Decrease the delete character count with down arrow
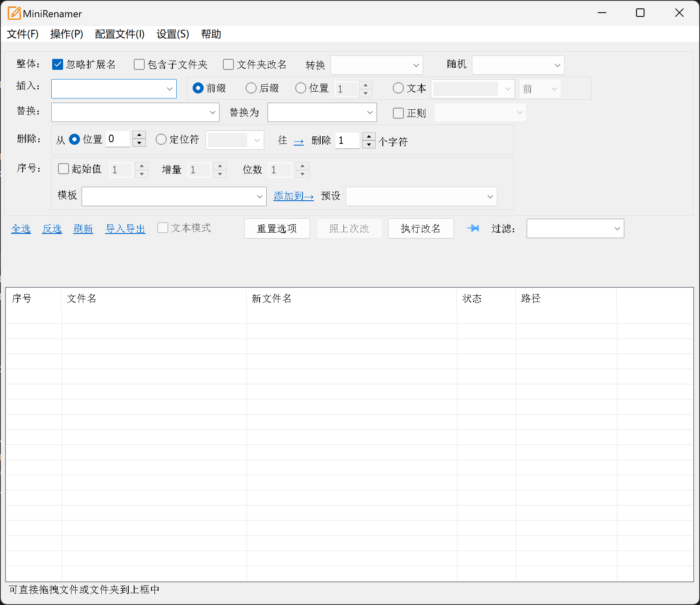The width and height of the screenshot is (700, 605). [x=369, y=145]
